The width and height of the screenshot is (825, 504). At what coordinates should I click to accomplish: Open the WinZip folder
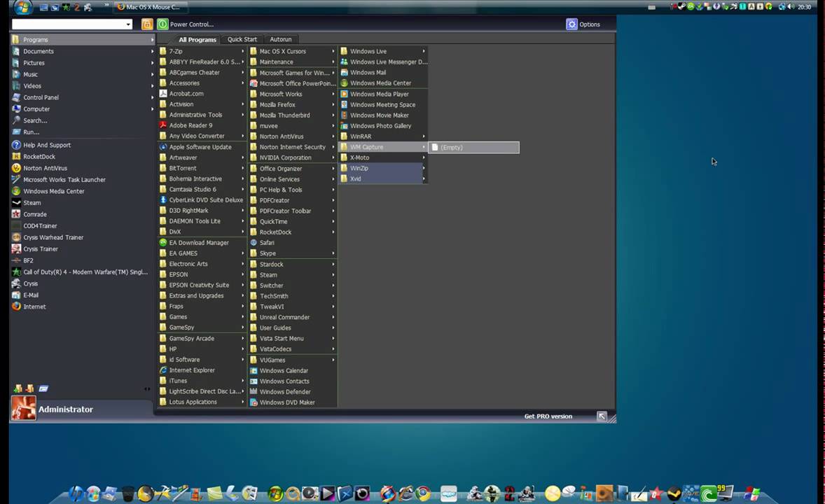[383, 169]
